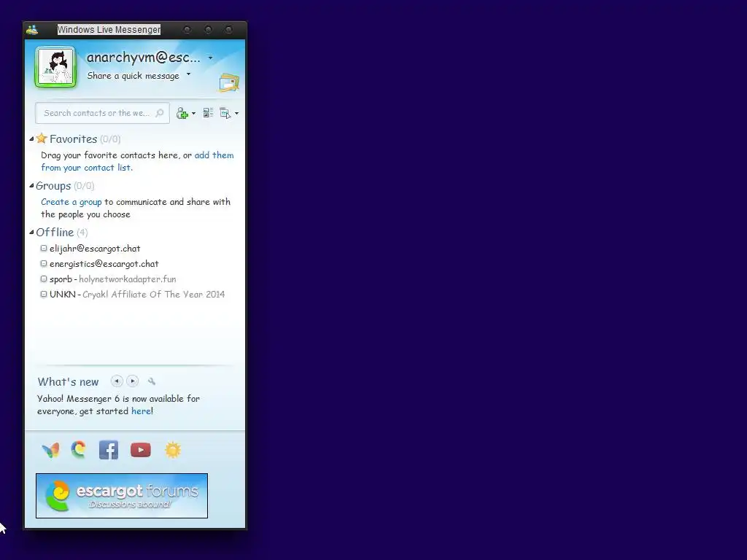The height and width of the screenshot is (560, 747).
Task: Open the quick message dropdown arrow
Action: click(189, 74)
